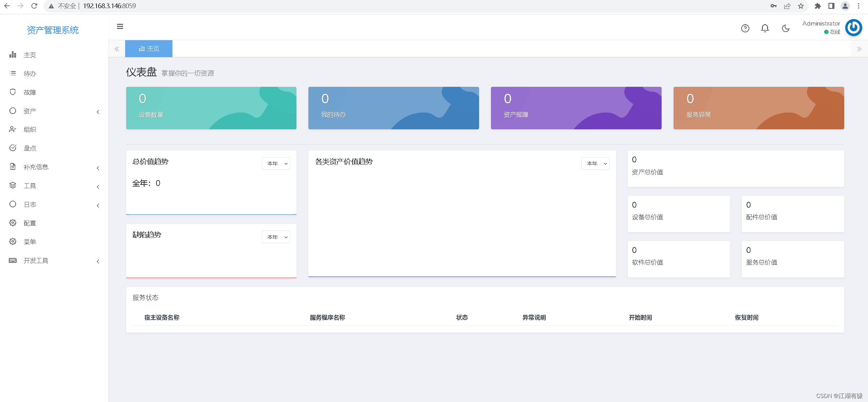
Task: Click the 服务异常 orange card
Action: pyautogui.click(x=759, y=108)
